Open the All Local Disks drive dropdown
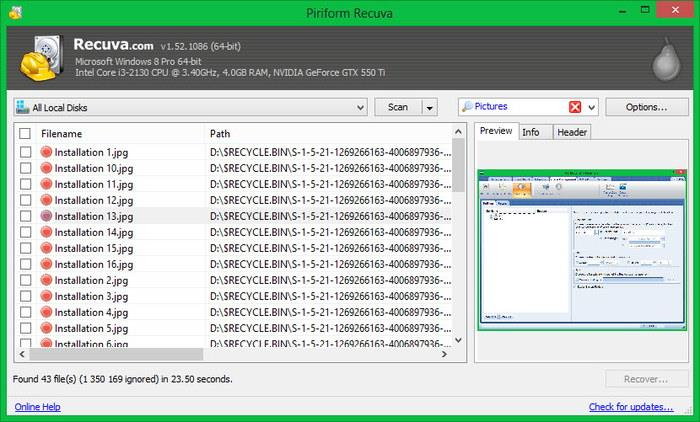 [x=191, y=107]
